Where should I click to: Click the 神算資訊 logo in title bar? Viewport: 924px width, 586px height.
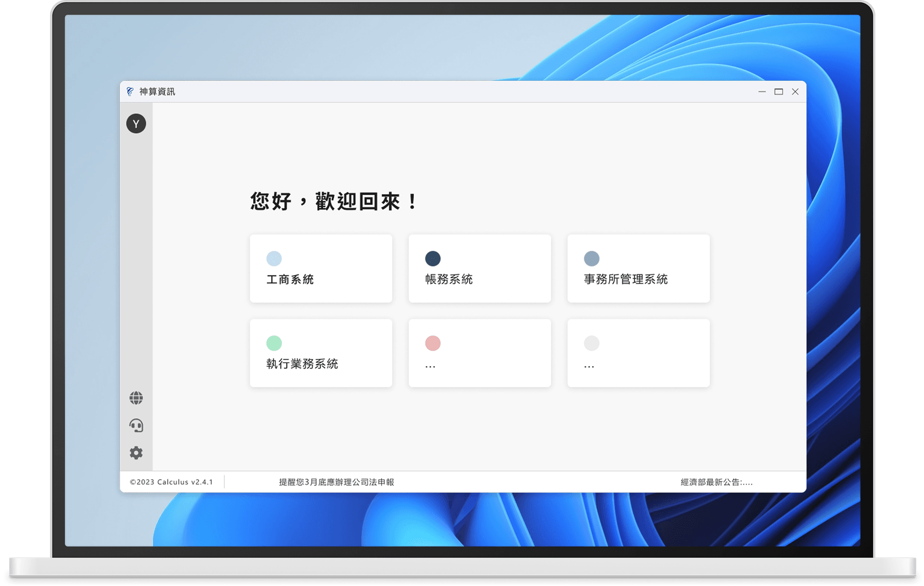click(x=130, y=91)
